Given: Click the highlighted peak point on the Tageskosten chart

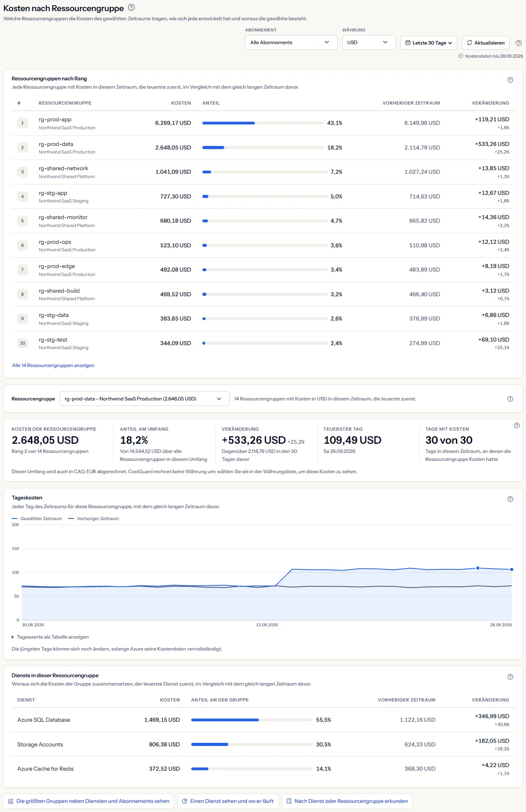Looking at the screenshot, I should (478, 568).
